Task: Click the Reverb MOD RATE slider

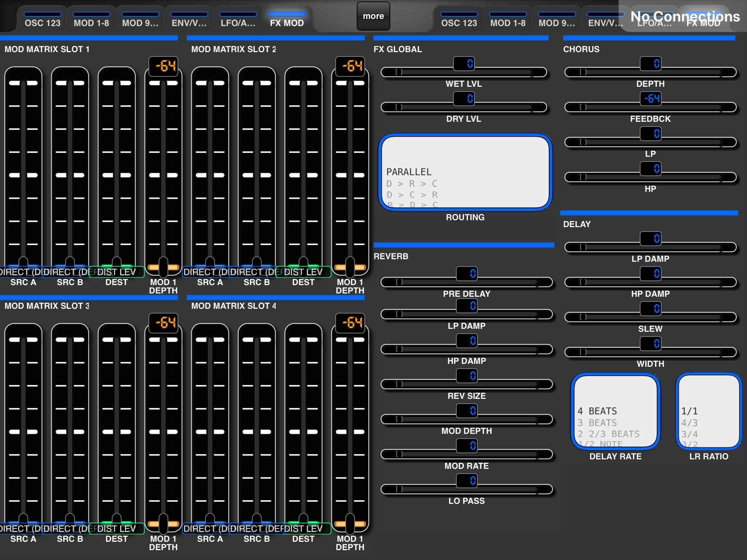Action: pyautogui.click(x=467, y=454)
